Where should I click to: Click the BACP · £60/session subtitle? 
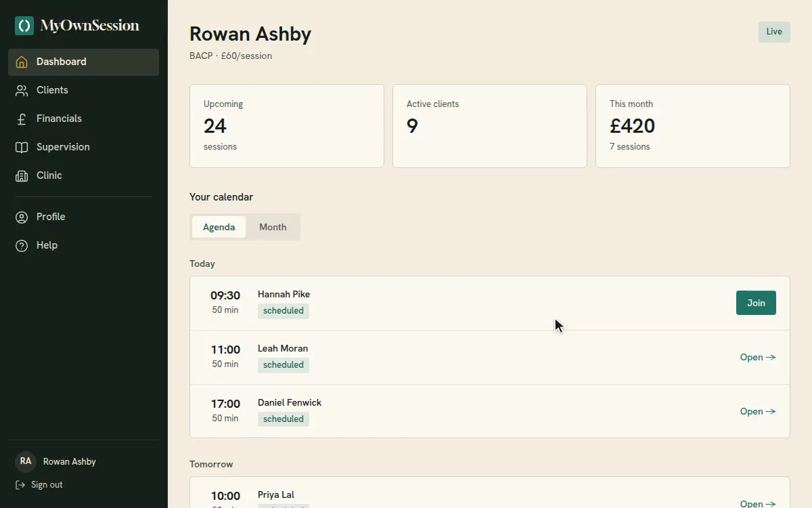(231, 56)
